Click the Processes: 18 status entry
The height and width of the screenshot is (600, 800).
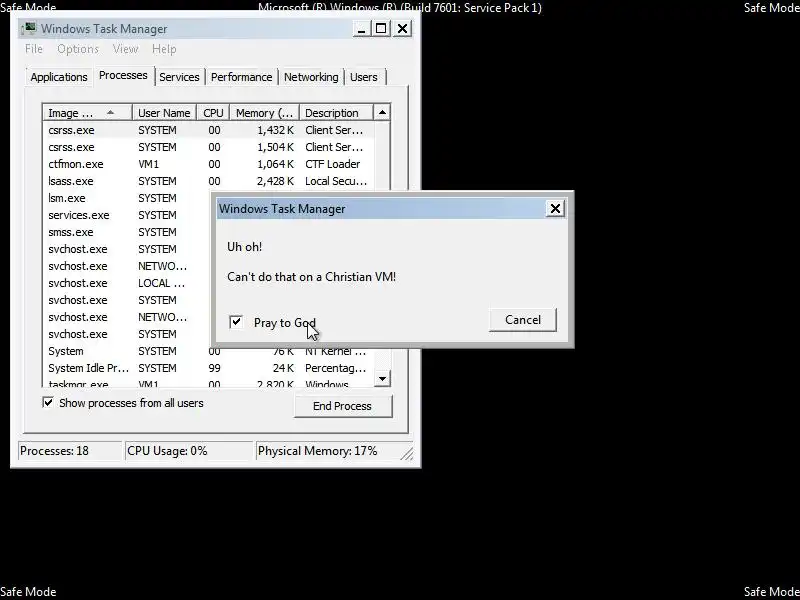[x=70, y=451]
